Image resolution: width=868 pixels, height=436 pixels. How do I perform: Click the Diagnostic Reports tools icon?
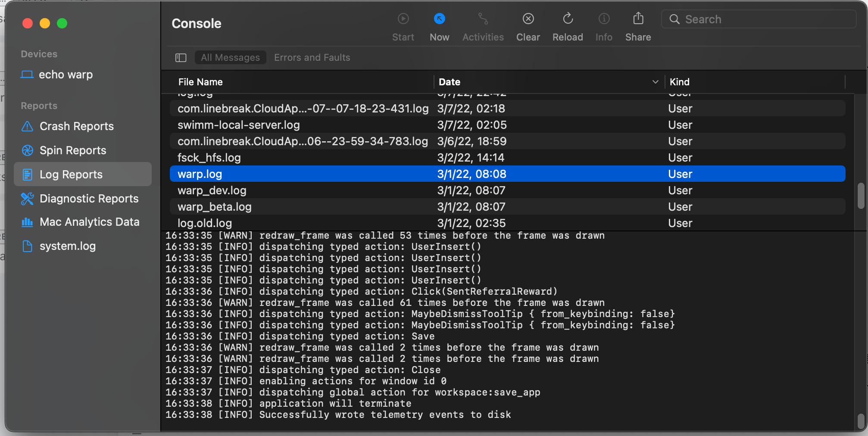27,199
